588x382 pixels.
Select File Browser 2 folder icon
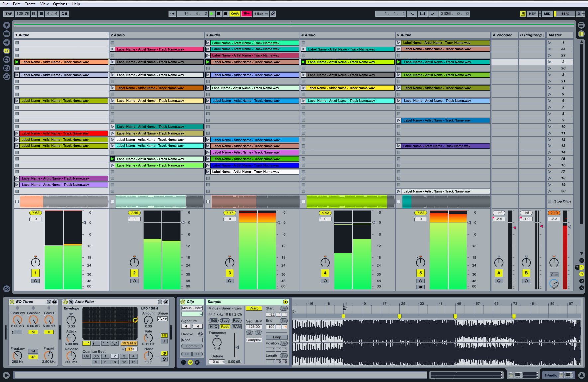(6, 59)
